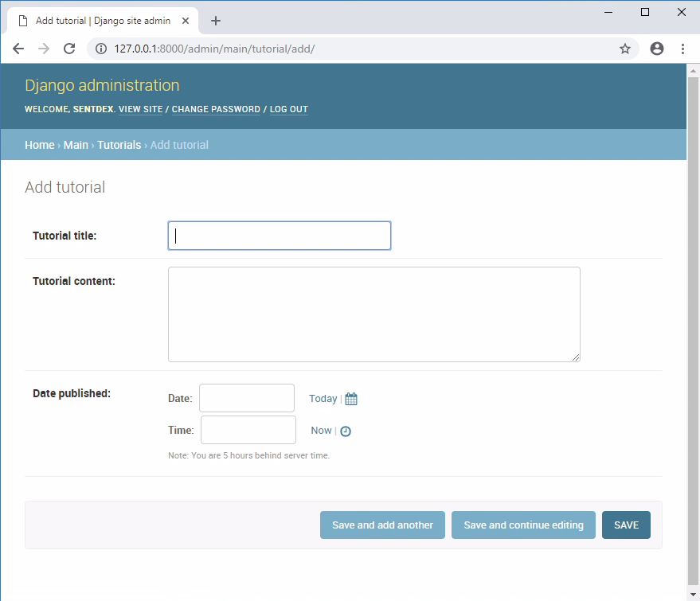Click Save and add another
The width and height of the screenshot is (700, 601).
tap(382, 525)
